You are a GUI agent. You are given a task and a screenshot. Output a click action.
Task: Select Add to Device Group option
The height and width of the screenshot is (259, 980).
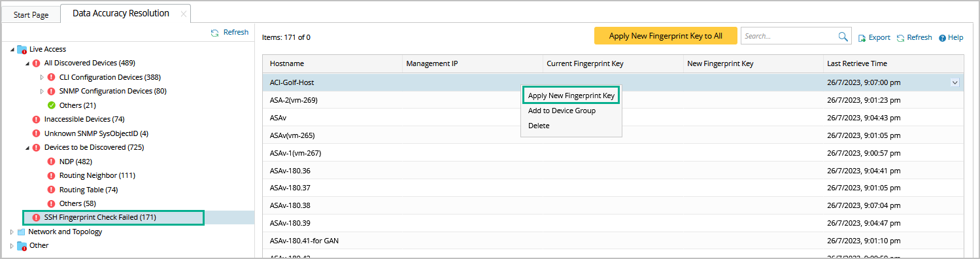(562, 111)
